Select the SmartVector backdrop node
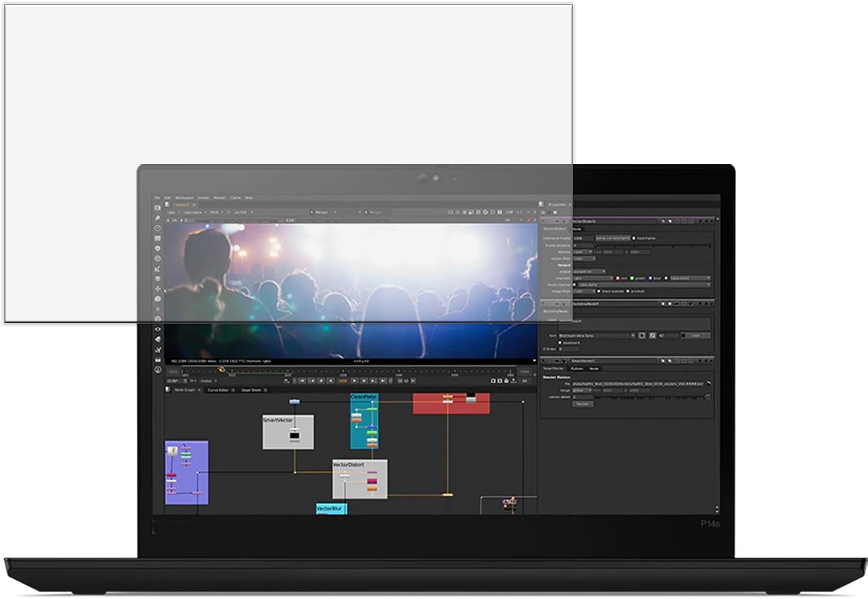The height and width of the screenshot is (599, 868). point(288,432)
